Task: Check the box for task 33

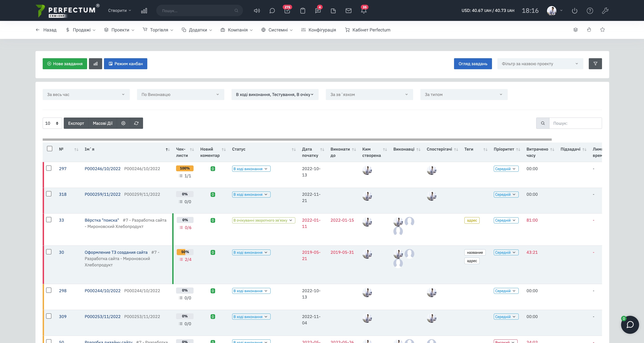Action: (49, 220)
